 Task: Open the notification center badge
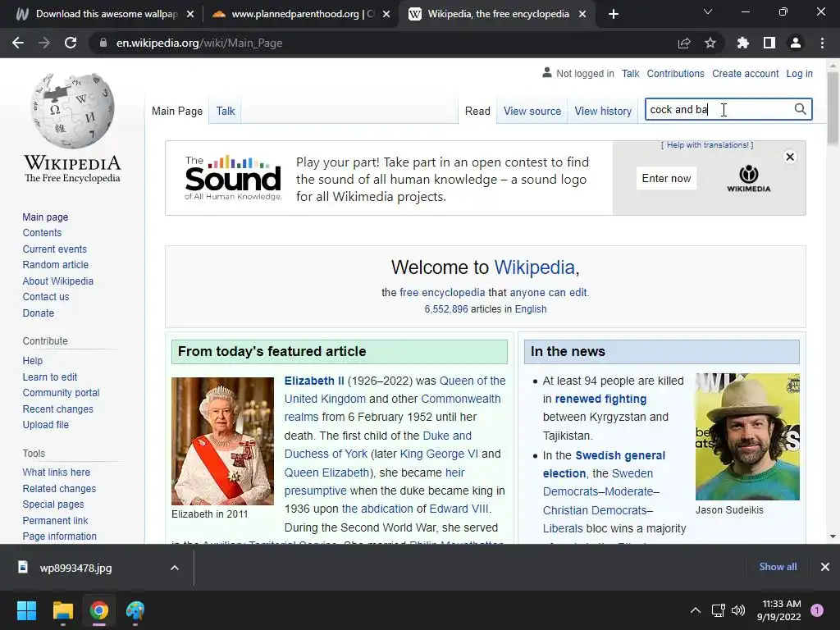(x=817, y=610)
